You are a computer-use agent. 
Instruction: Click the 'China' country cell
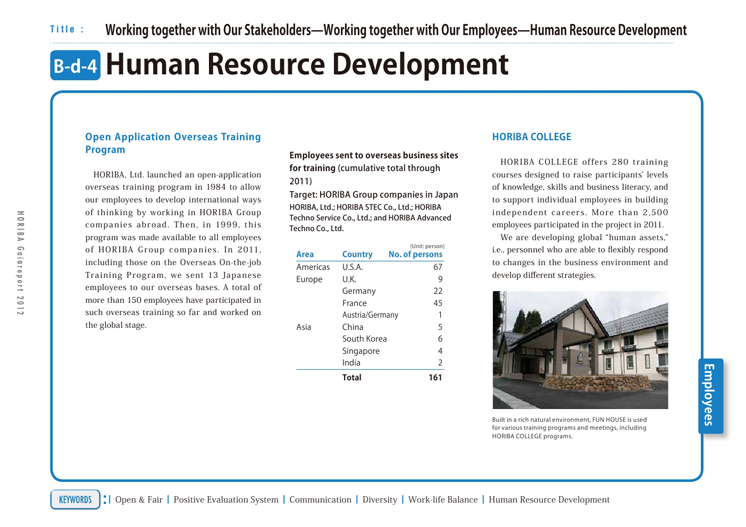353,327
